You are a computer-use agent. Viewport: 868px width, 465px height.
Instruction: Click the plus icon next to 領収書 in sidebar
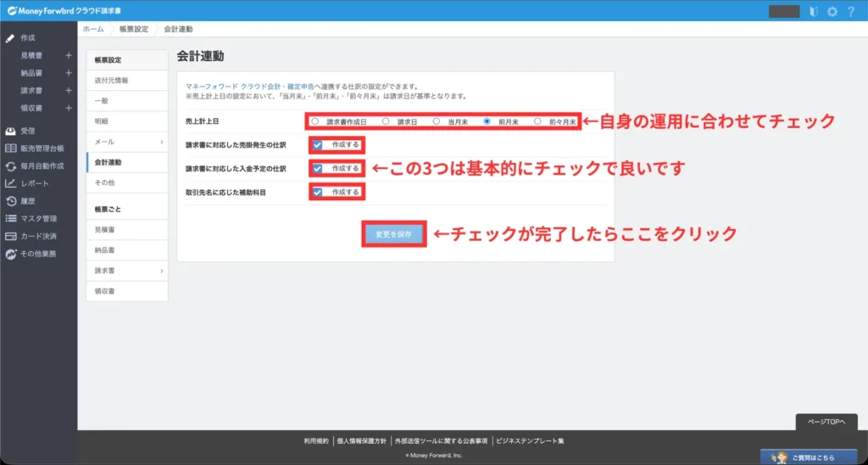[x=69, y=108]
